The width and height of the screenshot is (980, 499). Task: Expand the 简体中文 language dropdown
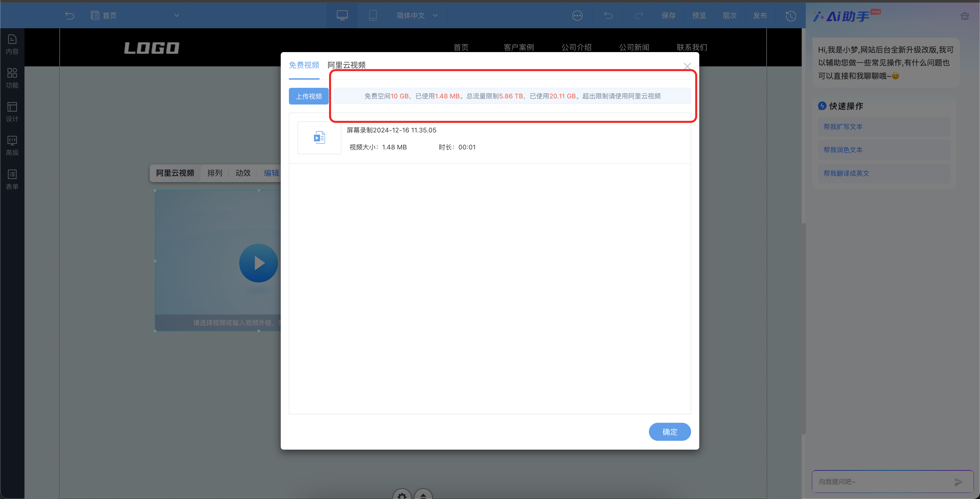[417, 16]
